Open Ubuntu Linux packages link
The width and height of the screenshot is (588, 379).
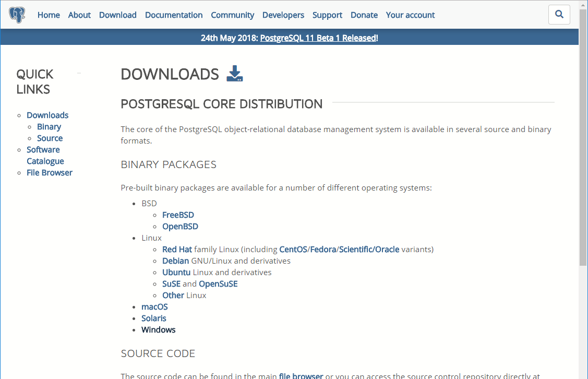tap(176, 273)
